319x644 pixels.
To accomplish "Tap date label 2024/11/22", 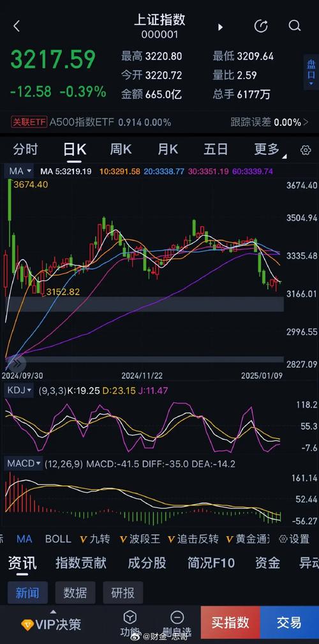I will point(142,375).
